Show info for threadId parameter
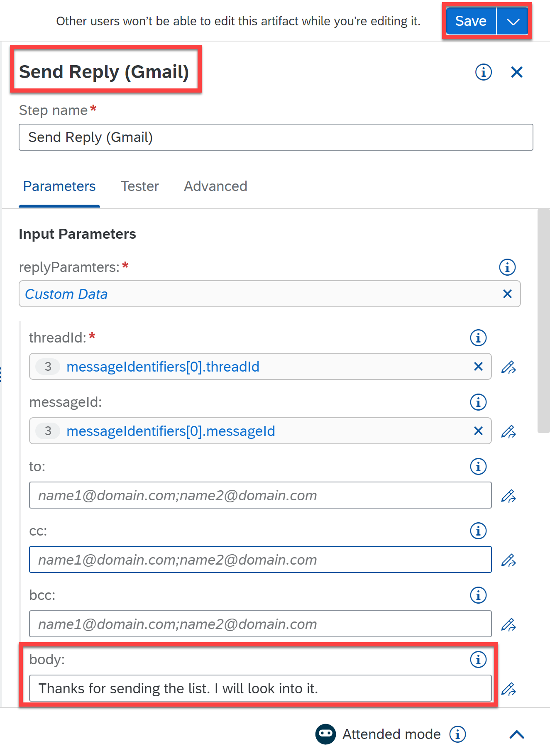550x756 pixels. [x=478, y=338]
